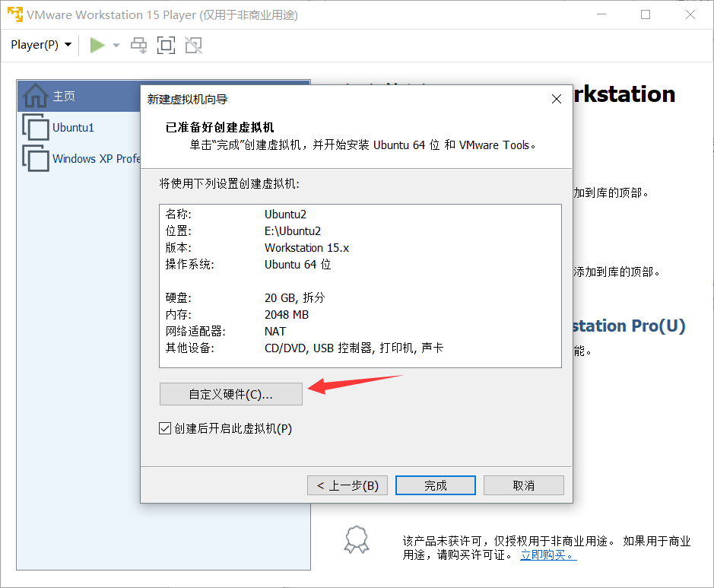Close the VMware Workstation Player window

pos(690,14)
